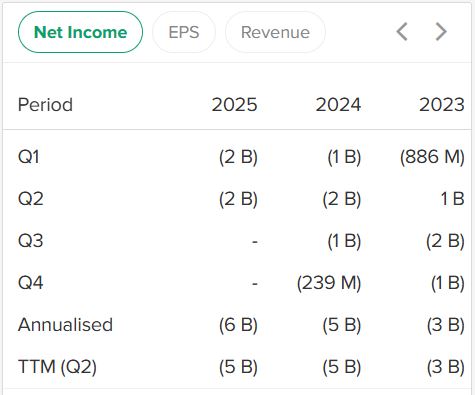Image resolution: width=475 pixels, height=395 pixels.
Task: Select the TTM (Q2) row label
Action: [57, 367]
